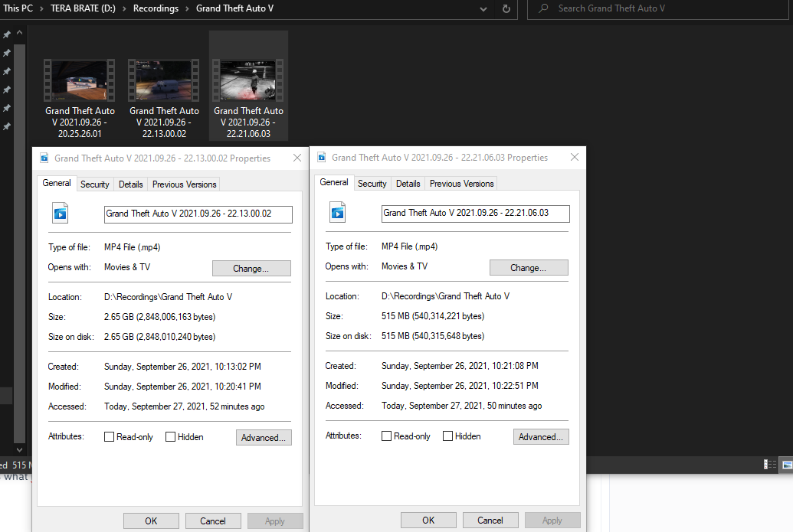The width and height of the screenshot is (793, 532).
Task: Navigate to TERA BRATE (D:) breadcrumb
Action: pyautogui.click(x=83, y=8)
